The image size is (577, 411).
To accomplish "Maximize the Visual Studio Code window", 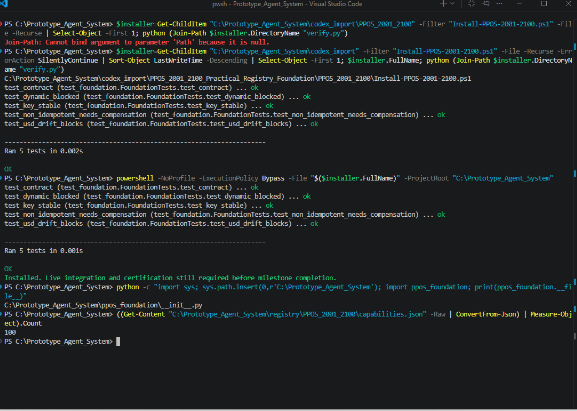I will pos(544,4).
